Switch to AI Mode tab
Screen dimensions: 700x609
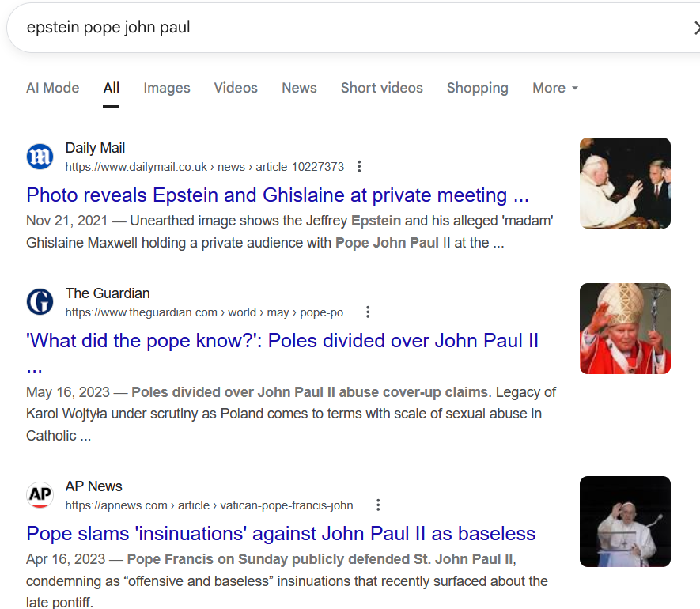tap(53, 88)
